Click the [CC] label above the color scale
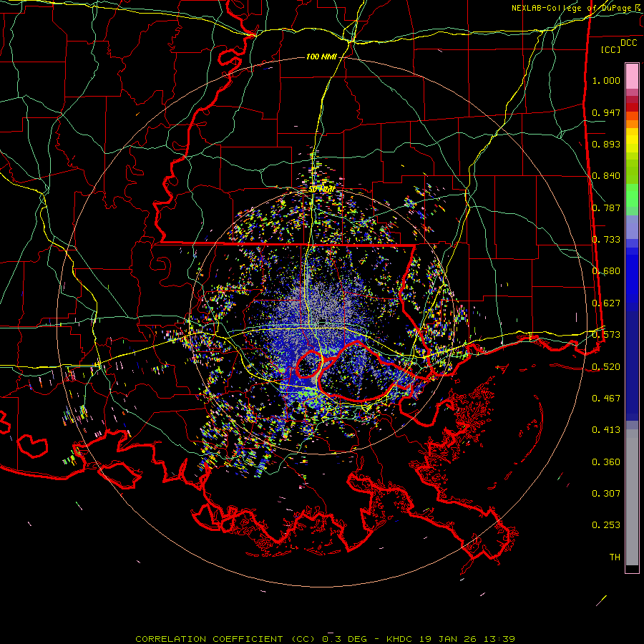 (x=610, y=49)
